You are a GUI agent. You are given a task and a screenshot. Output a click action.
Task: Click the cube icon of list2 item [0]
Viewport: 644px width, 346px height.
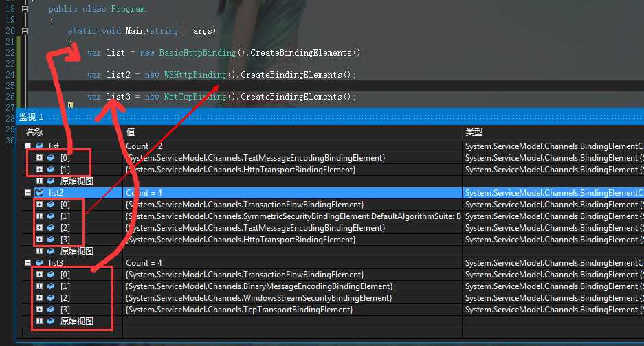(51, 205)
